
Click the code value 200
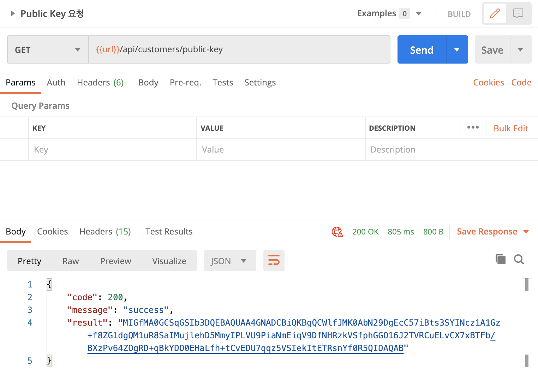click(115, 297)
